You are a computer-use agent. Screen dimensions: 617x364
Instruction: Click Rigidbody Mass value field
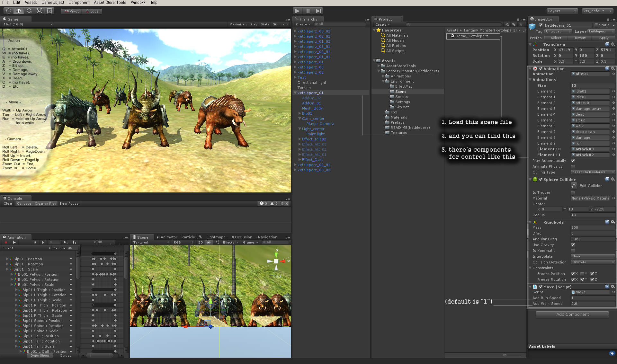593,227
